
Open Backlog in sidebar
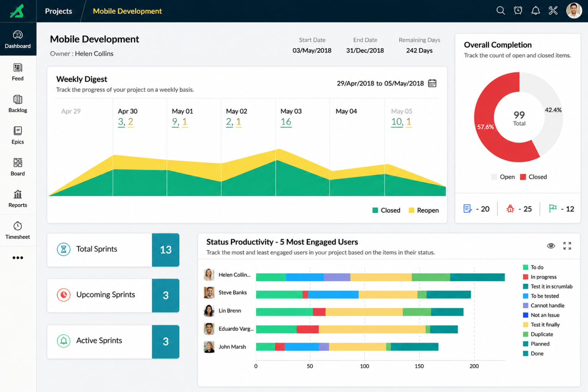click(18, 104)
